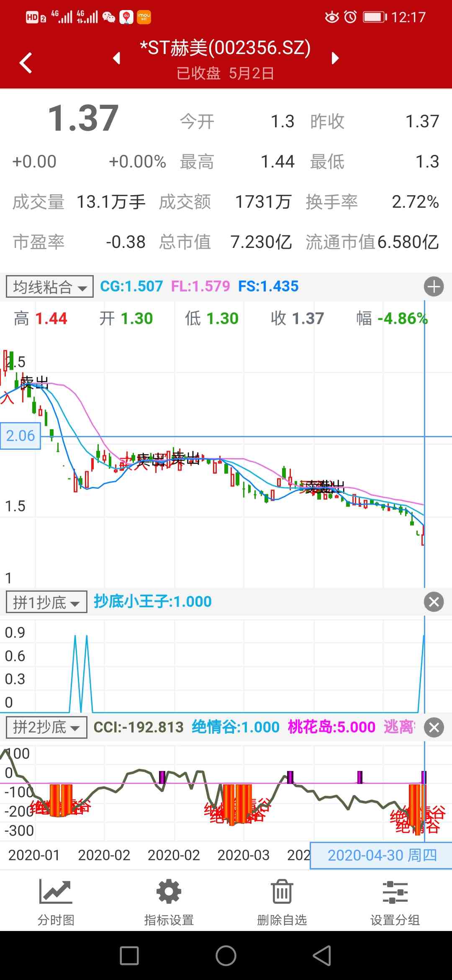Tap the Android back triangle button
The width and height of the screenshot is (452, 980).
322,956
